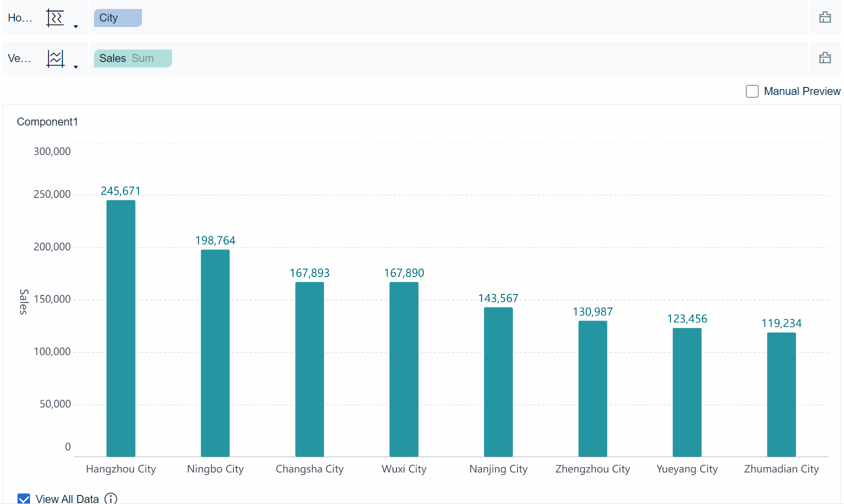This screenshot has width=844, height=504.
Task: Click the 245,671 data label
Action: point(120,191)
